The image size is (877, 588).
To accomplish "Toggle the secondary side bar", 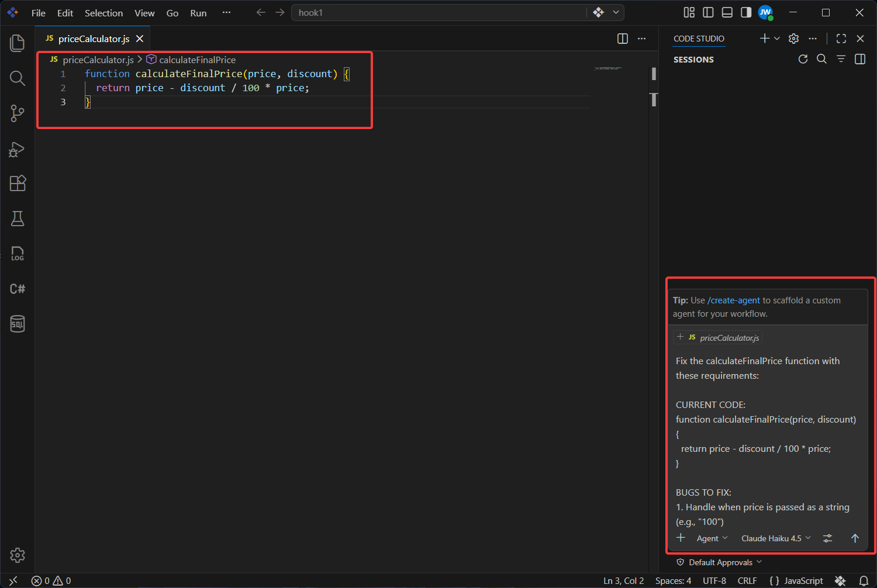I will (x=746, y=12).
